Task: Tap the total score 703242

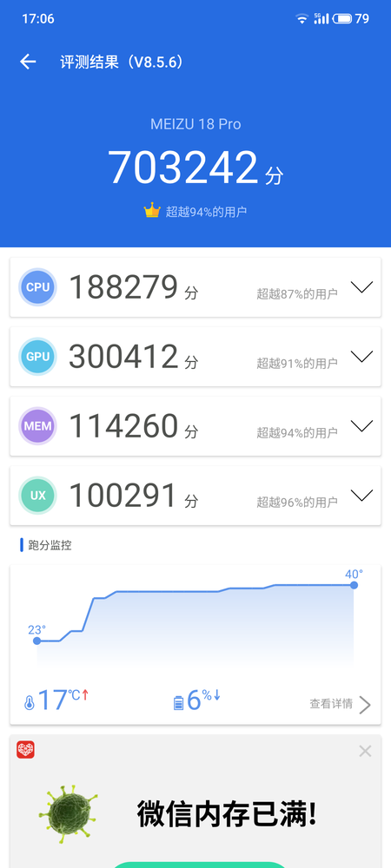Action: [x=183, y=168]
